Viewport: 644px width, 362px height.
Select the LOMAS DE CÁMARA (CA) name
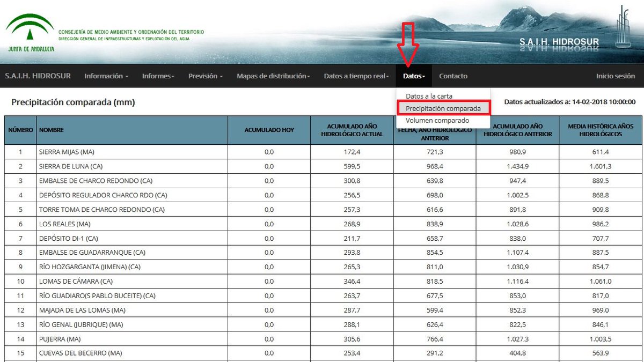coord(76,282)
